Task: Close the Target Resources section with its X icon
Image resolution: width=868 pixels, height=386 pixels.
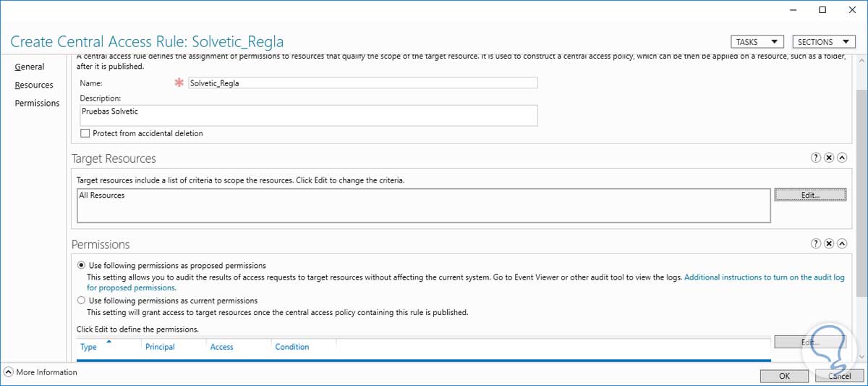Action: [829, 158]
